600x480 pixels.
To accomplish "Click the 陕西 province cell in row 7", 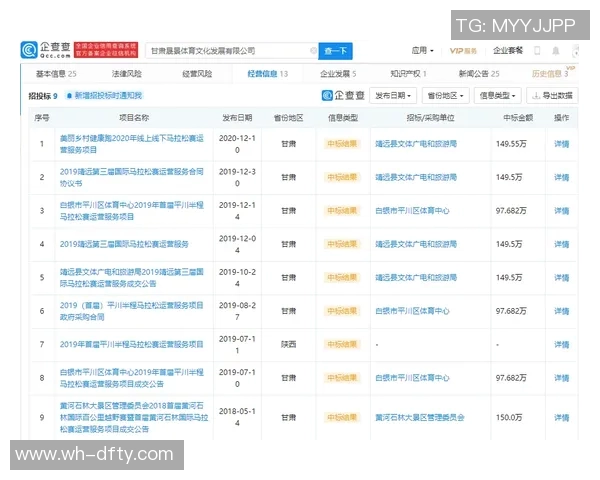I will coord(289,344).
